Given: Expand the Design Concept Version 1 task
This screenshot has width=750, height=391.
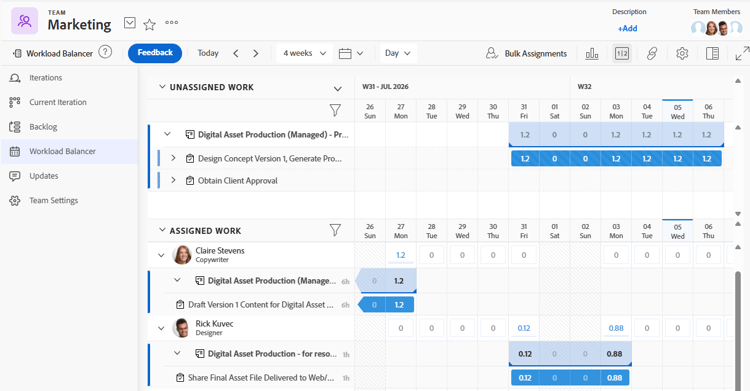Looking at the screenshot, I should pos(173,157).
